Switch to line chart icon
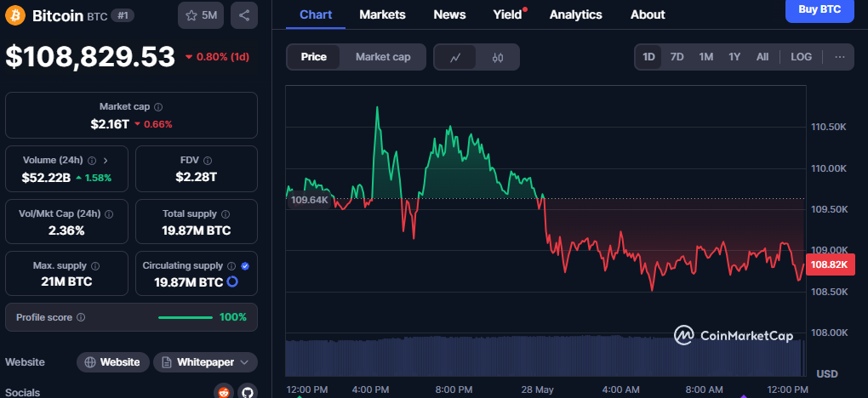The height and width of the screenshot is (398, 868). tap(455, 57)
